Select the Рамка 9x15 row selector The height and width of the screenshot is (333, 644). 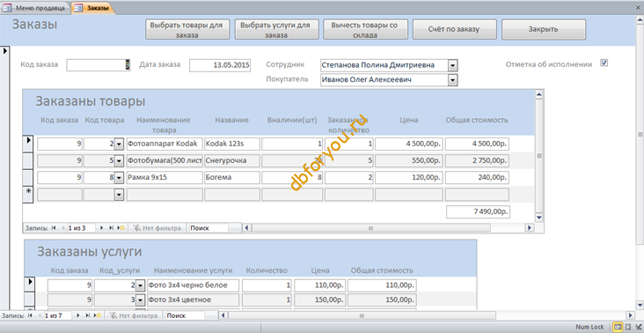click(x=28, y=177)
